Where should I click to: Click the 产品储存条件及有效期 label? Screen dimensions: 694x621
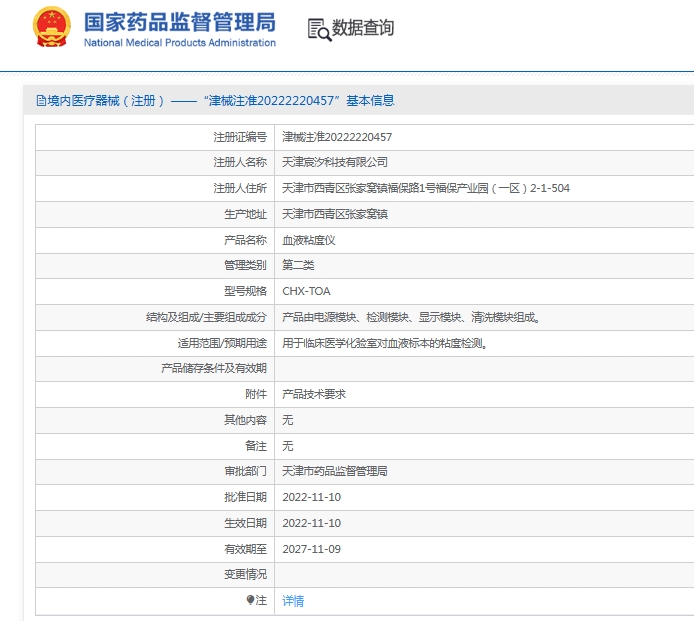pos(214,368)
